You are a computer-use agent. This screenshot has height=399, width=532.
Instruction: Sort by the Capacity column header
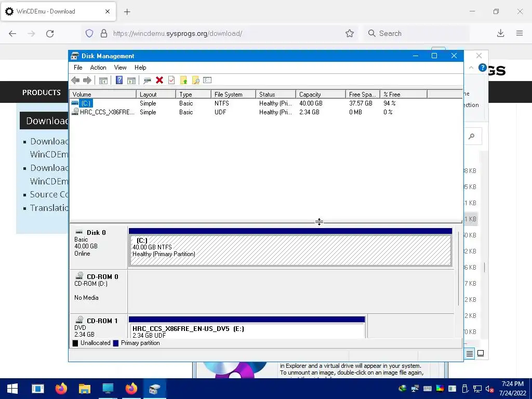point(321,95)
